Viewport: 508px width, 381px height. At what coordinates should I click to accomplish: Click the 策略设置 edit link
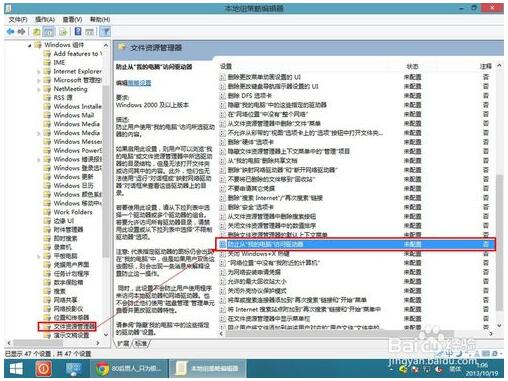(x=139, y=83)
